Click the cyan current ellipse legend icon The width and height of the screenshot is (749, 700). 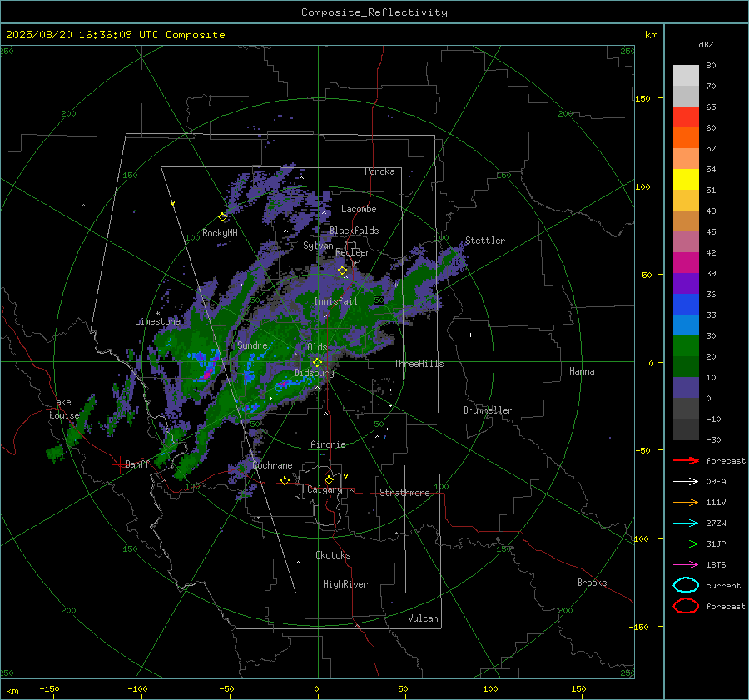pos(686,585)
